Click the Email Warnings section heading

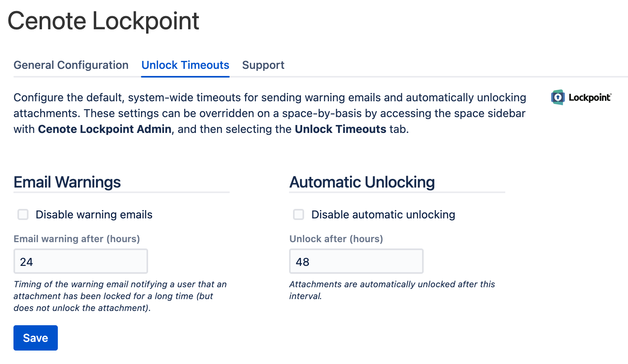pyautogui.click(x=67, y=182)
